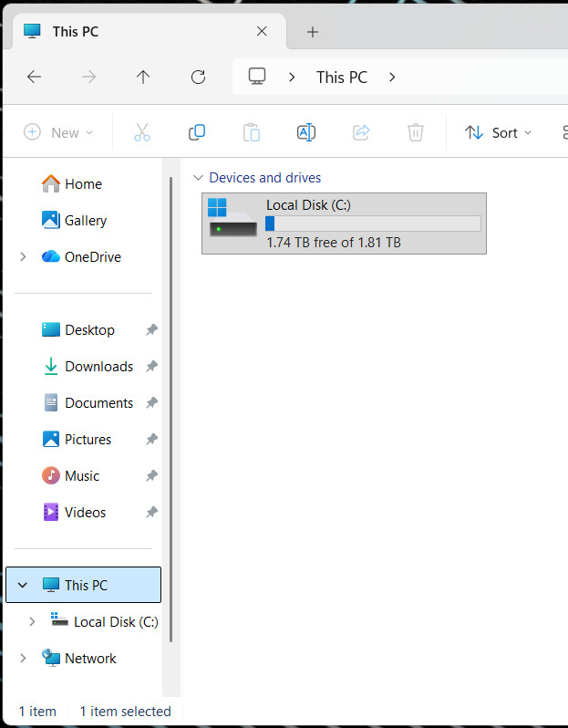This screenshot has width=568, height=728.
Task: Click the navigation pane scrollbar
Action: 170,410
